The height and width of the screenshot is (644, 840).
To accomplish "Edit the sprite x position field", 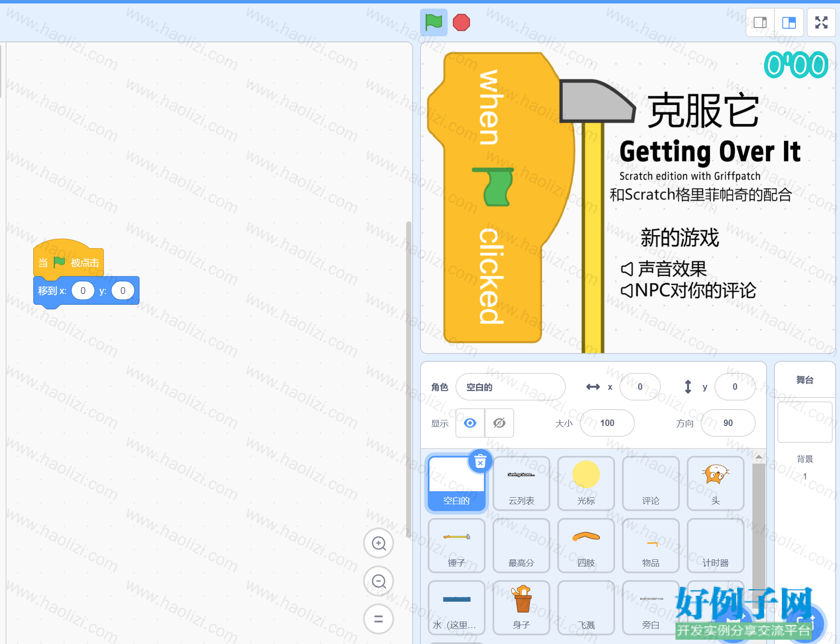I will [x=640, y=387].
